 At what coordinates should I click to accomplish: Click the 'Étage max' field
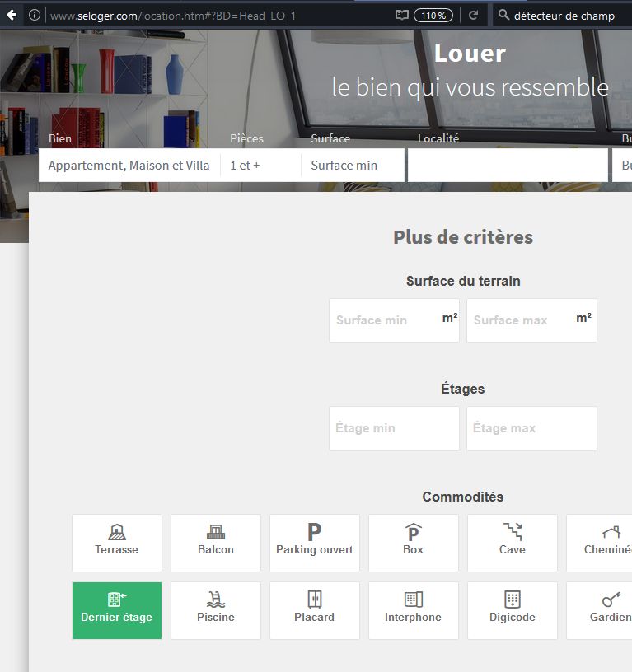pos(531,428)
